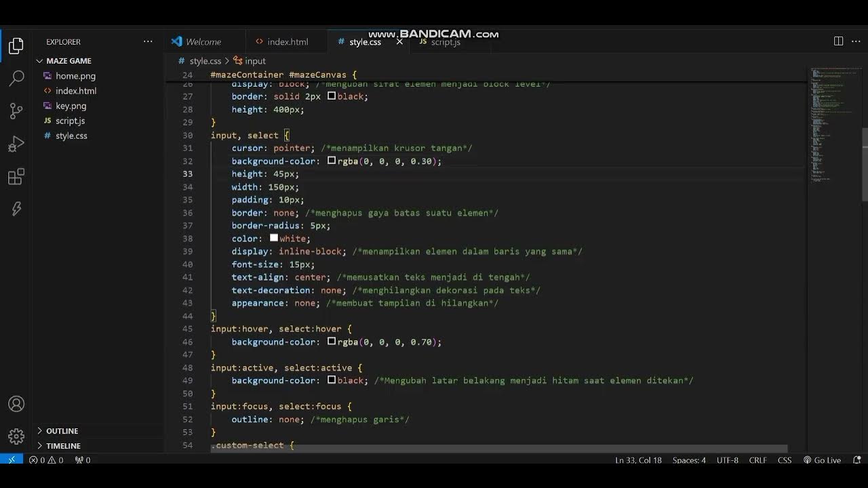The image size is (868, 488).
Task: Open the black color swatch on line 27
Action: coord(332,96)
